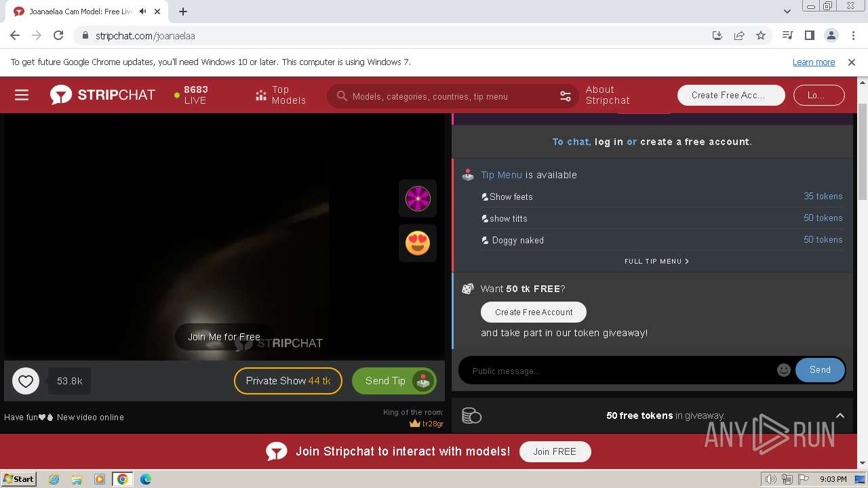Viewport: 868px width, 488px height.
Task: Open the Top Models page
Action: coord(281,95)
